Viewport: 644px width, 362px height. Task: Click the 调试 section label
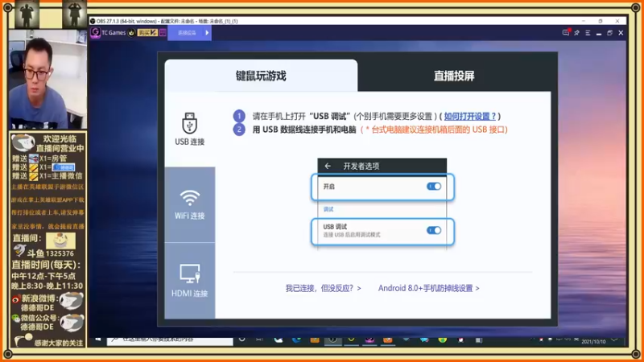[x=328, y=209]
